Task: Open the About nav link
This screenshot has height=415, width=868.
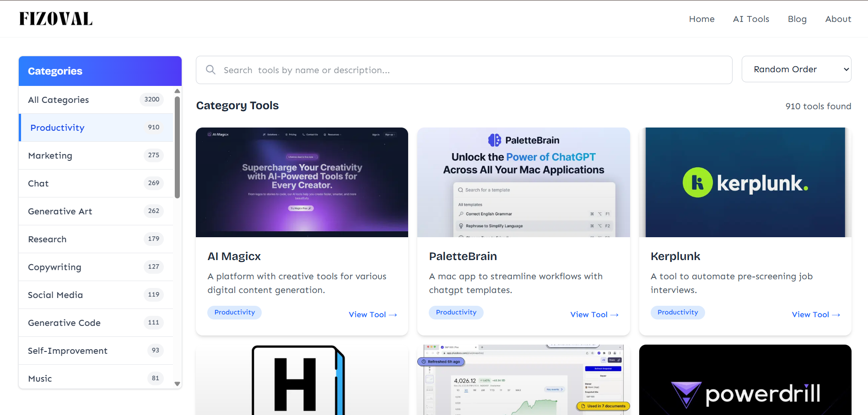Action: tap(838, 19)
